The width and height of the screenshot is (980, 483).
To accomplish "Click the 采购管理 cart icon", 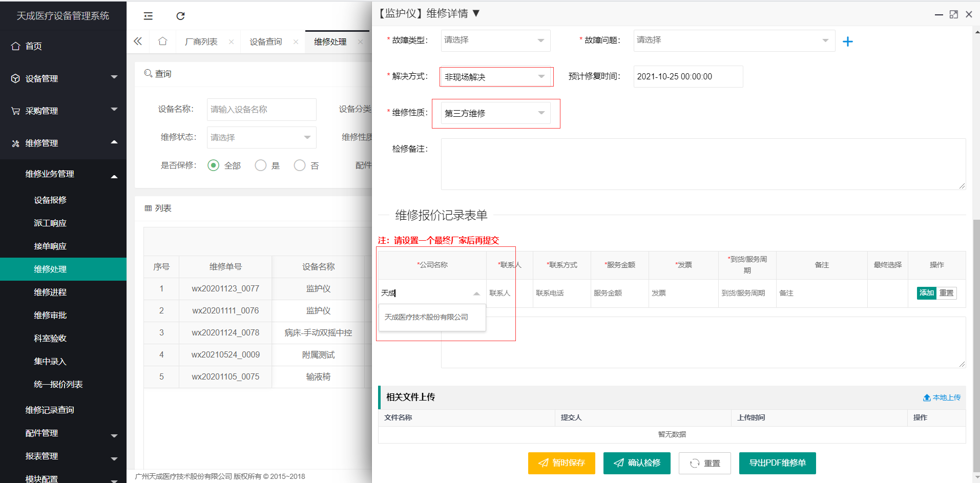I will tap(15, 111).
